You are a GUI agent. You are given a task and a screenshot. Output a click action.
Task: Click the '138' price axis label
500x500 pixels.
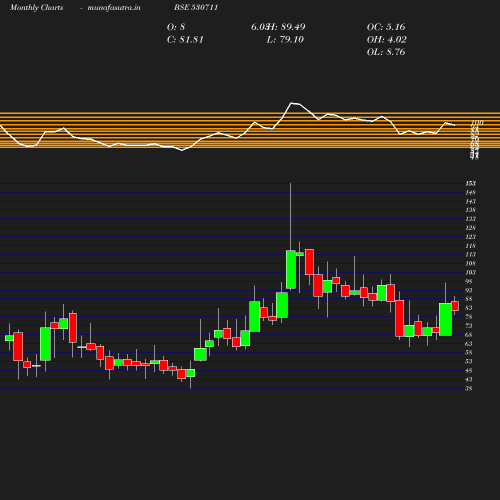click(x=470, y=210)
